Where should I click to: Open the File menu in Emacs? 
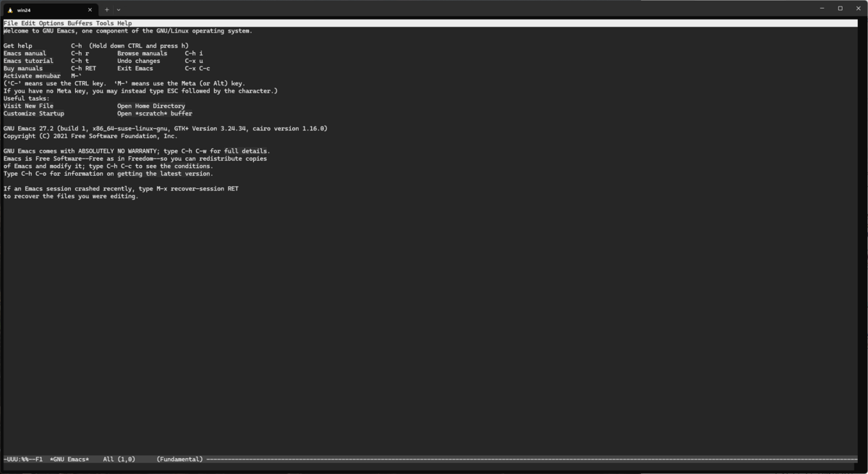point(11,23)
